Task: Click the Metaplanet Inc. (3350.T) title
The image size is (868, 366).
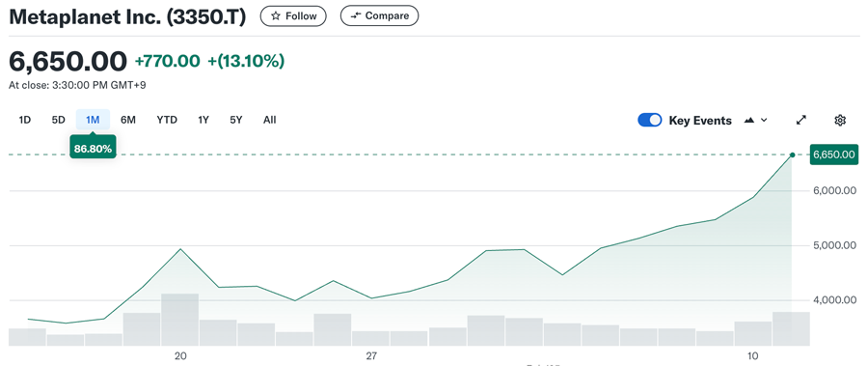Action: [x=127, y=16]
